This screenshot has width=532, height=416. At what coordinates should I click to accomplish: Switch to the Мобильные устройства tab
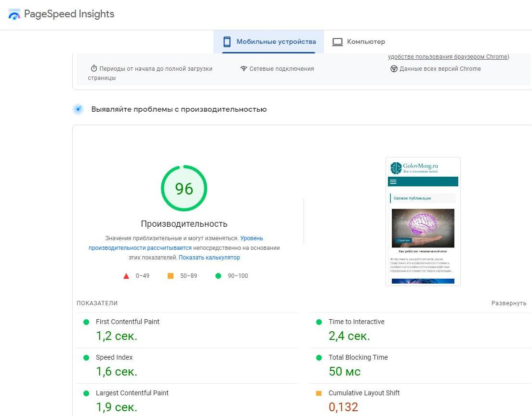[x=276, y=42]
